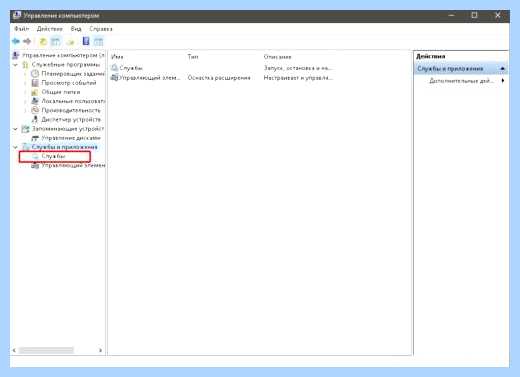Click the Службы icon in the center list

pyautogui.click(x=114, y=68)
